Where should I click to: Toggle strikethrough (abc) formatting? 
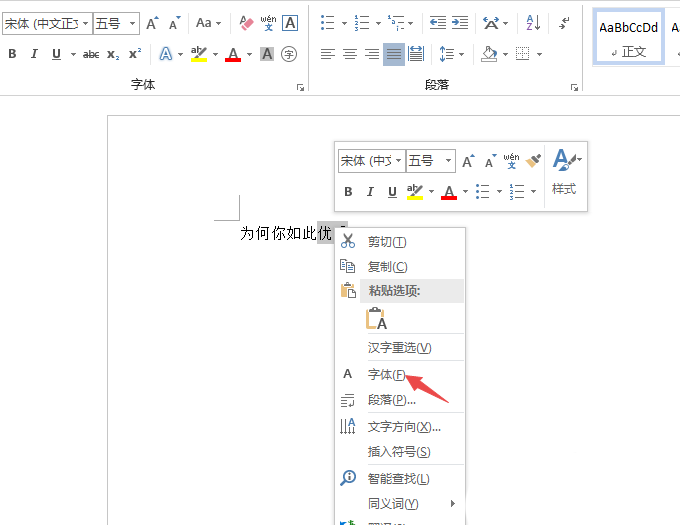pos(91,54)
